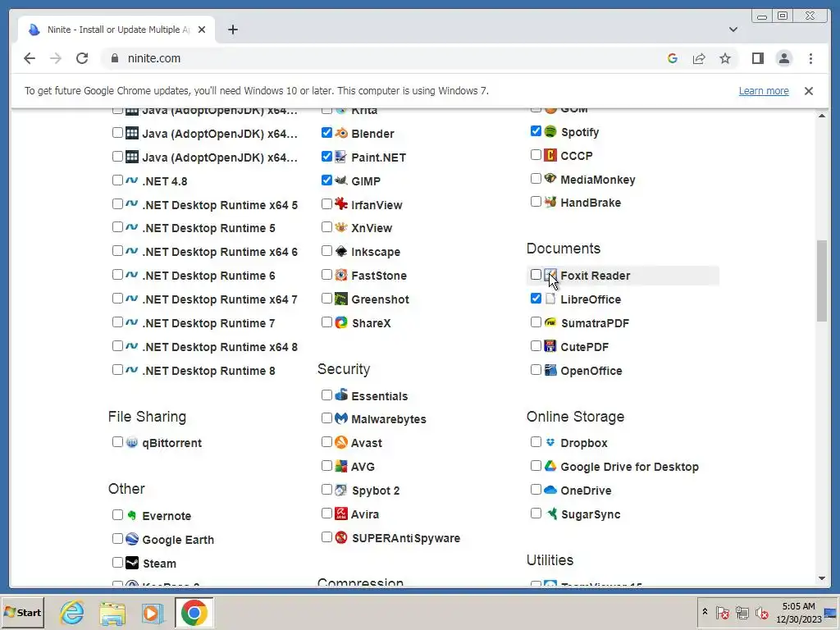Image resolution: width=840 pixels, height=630 pixels.
Task: Click the Inkscape icon
Action: coord(341,251)
